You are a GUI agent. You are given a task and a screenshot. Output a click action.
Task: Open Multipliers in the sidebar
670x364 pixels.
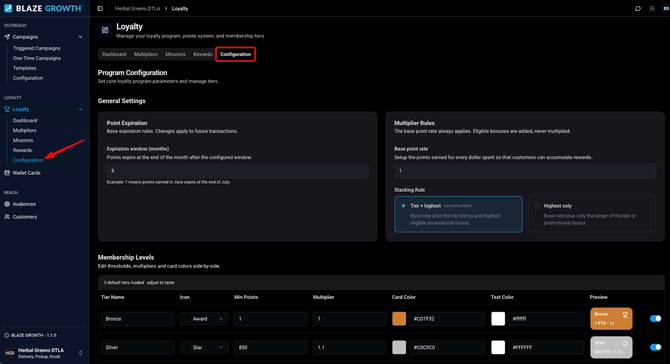click(24, 130)
